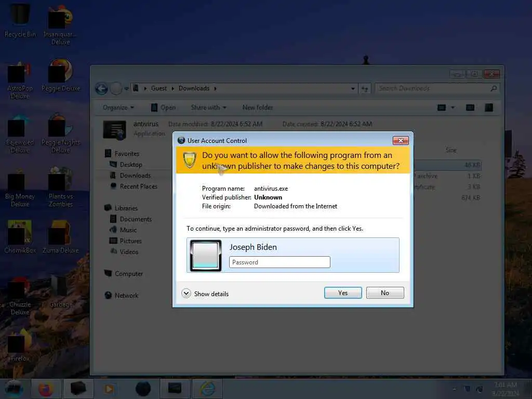Open Insaniquarium Deluxe desktop icon
Image resolution: width=532 pixels, height=399 pixels.
[60, 24]
